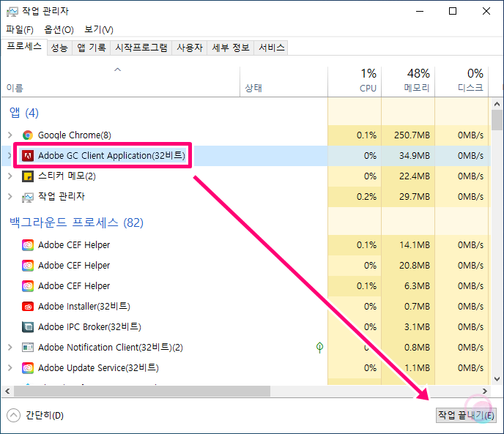
Task: Click the vertical scrollbar down arrow
Action: [497, 379]
